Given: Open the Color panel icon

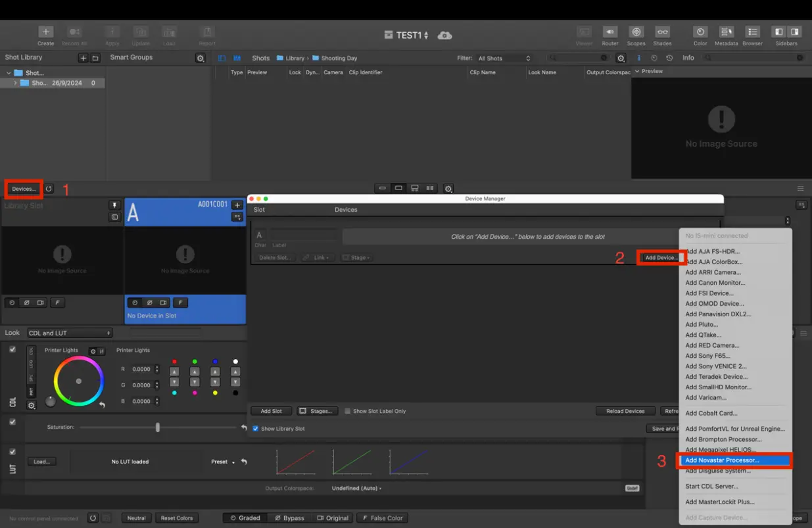Looking at the screenshot, I should [x=700, y=32].
